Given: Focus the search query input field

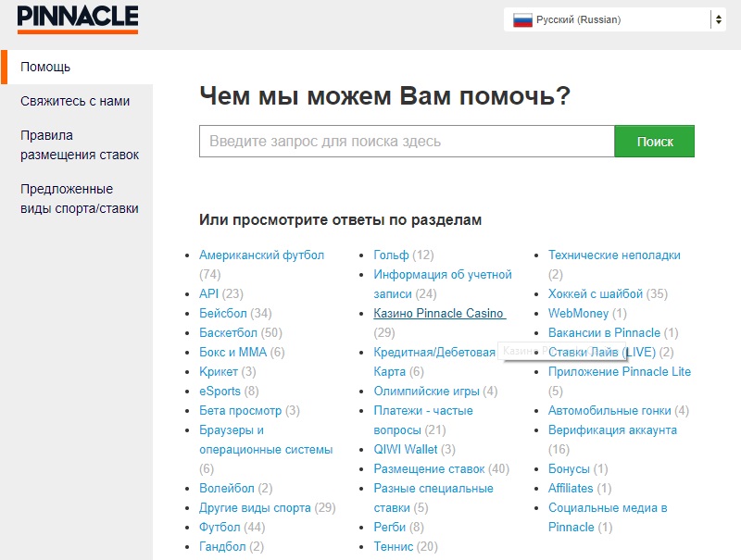Looking at the screenshot, I should coord(407,142).
